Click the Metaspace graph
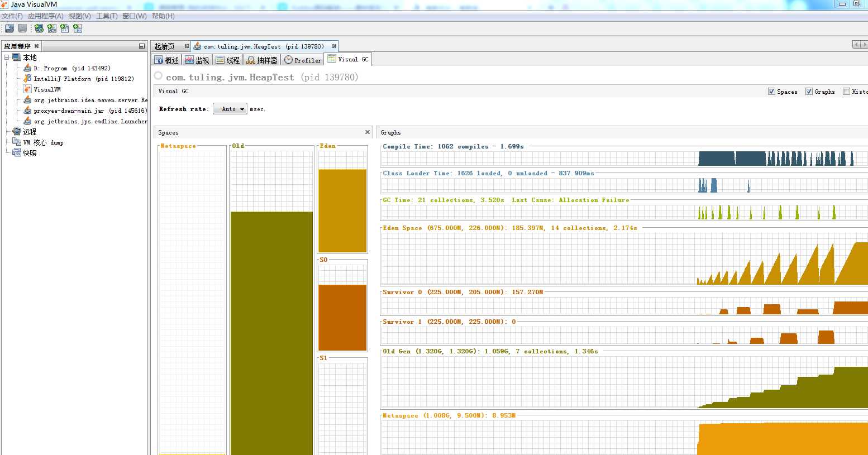This screenshot has height=455, width=868. (624, 437)
